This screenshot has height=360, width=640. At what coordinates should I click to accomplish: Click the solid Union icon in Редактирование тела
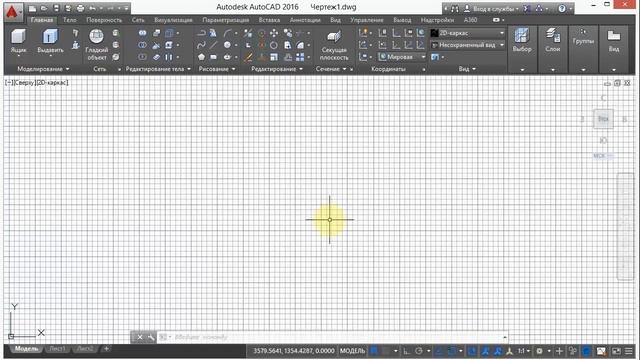(x=142, y=33)
